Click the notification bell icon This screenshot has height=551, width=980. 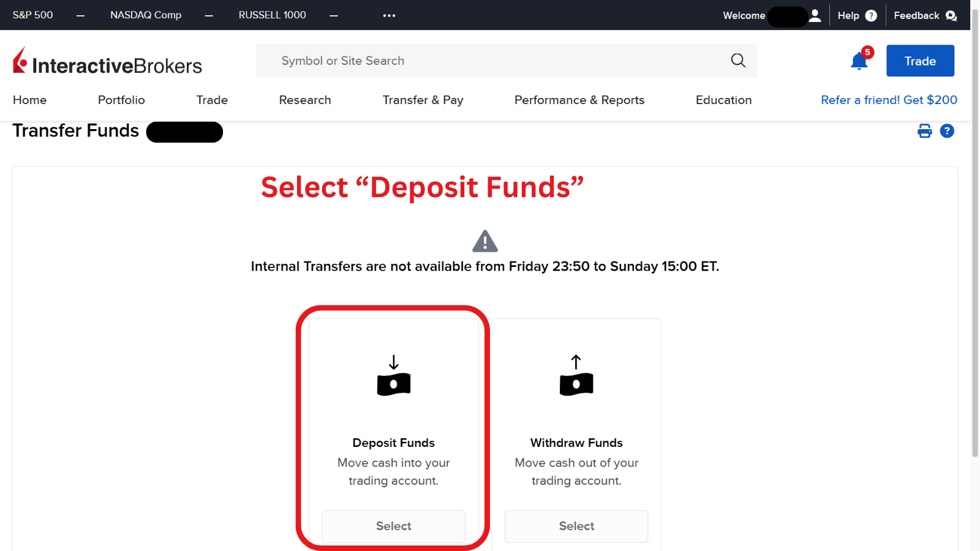point(859,61)
